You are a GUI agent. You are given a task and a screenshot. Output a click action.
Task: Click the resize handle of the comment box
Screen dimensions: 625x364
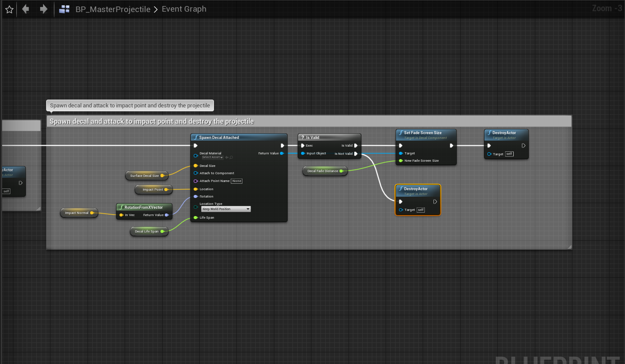click(569, 247)
